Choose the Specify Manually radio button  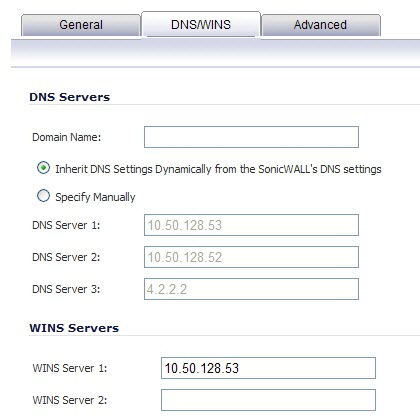tap(43, 196)
